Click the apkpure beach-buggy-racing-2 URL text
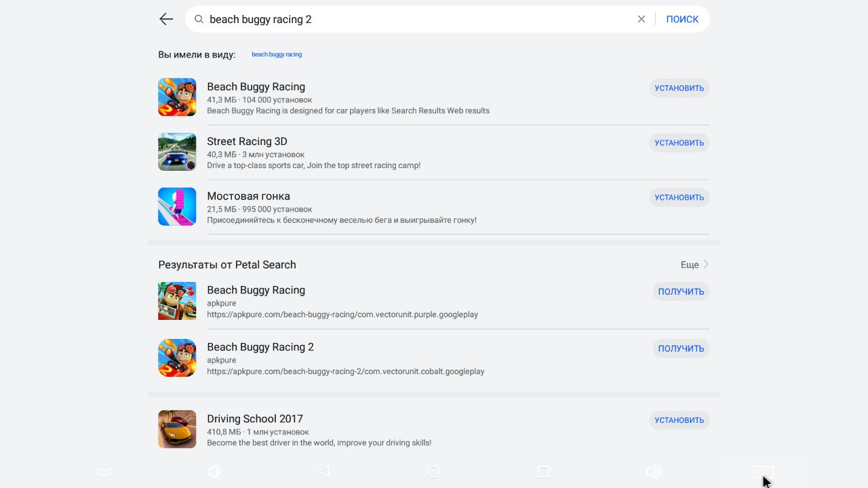Viewport: 868px width, 488px height. point(346,371)
